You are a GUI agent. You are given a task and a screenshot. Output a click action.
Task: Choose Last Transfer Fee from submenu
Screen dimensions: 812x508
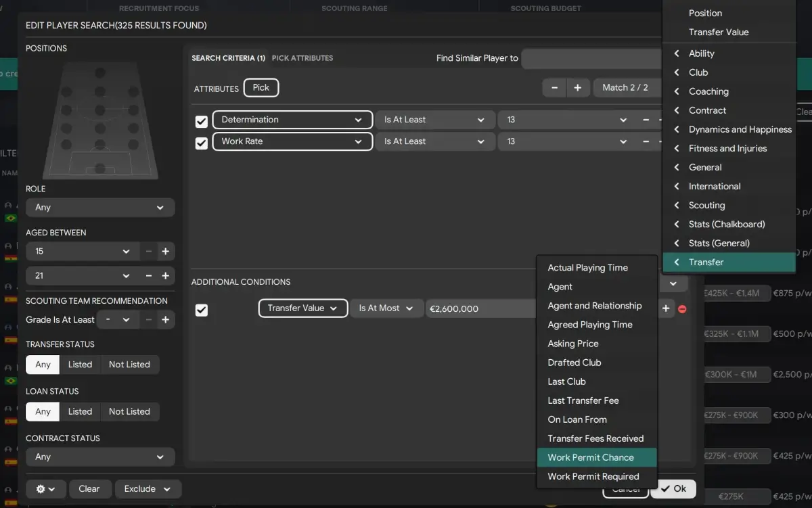[597, 400]
